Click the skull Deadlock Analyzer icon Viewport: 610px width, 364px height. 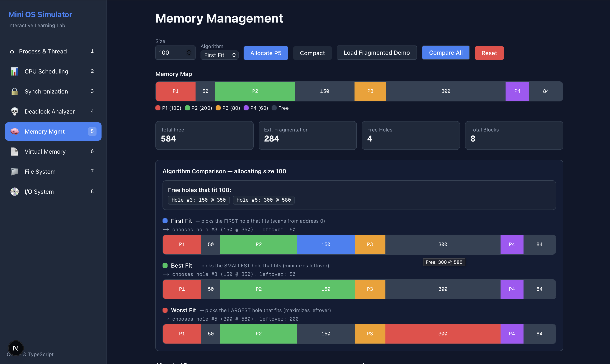click(14, 112)
